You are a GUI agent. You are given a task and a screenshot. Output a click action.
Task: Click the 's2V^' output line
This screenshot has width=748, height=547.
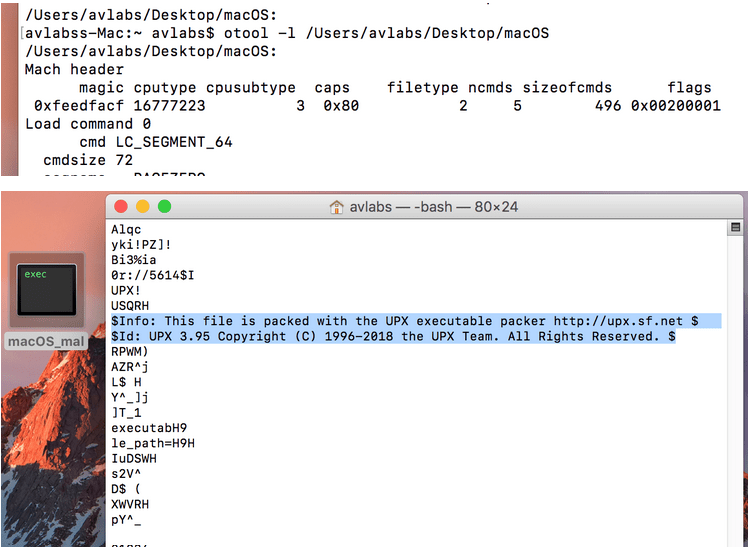[x=126, y=474]
